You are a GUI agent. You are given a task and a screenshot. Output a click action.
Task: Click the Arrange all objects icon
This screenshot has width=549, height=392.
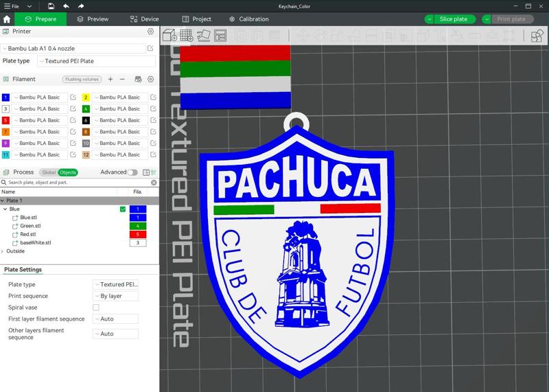(220, 36)
